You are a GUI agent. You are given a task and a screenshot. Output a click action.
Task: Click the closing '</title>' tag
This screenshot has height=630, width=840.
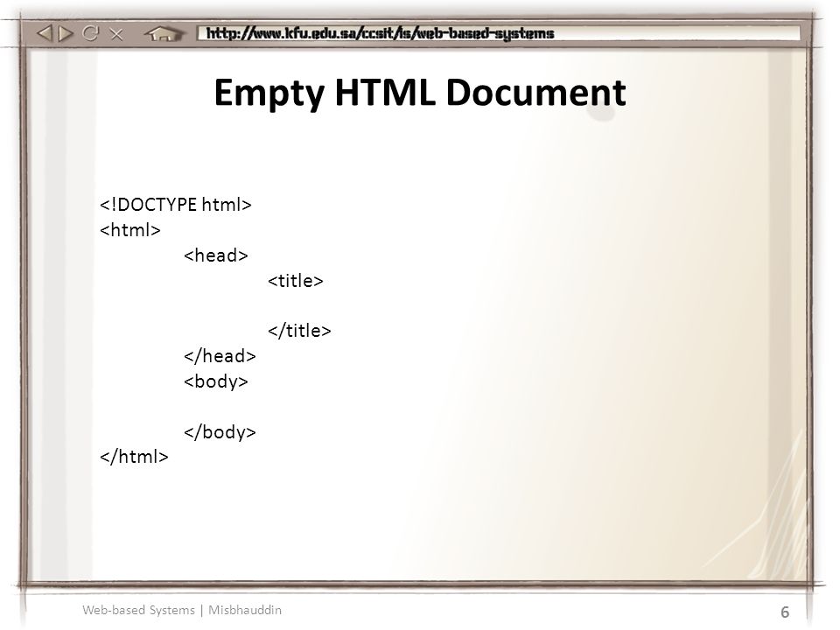tap(299, 331)
